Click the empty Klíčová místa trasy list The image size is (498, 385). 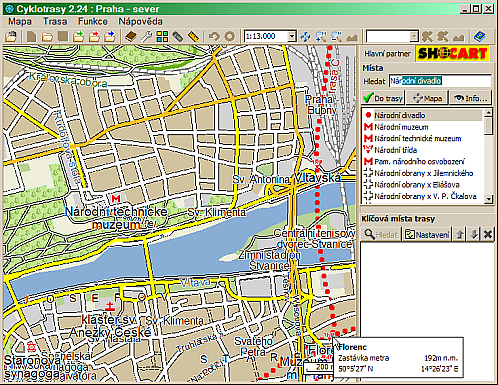pyautogui.click(x=427, y=289)
